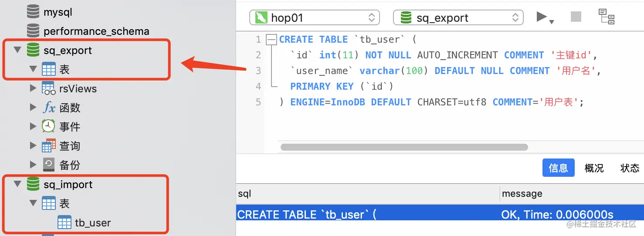Click varchar(100) in the editor
Screen dimensions: 644x236
[394, 71]
